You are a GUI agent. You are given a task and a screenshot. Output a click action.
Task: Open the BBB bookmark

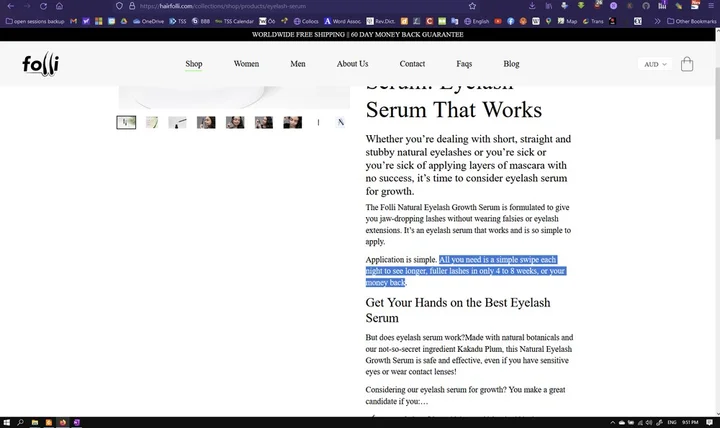tap(201, 21)
